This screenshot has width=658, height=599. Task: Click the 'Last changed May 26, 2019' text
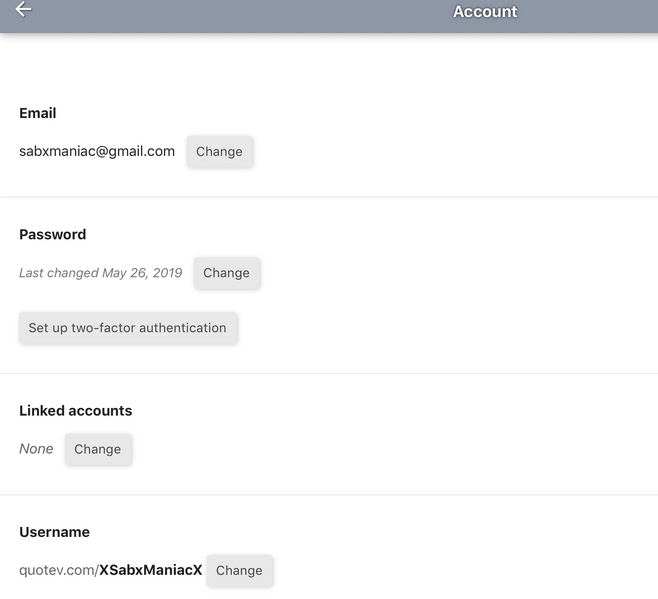[x=101, y=273]
